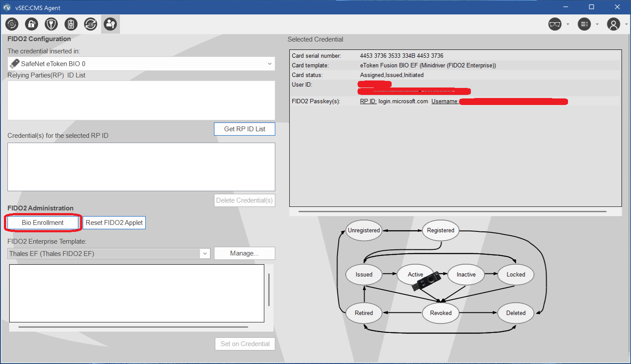Click the open padlock unblock toolbar icon
The image size is (631, 364).
click(32, 24)
